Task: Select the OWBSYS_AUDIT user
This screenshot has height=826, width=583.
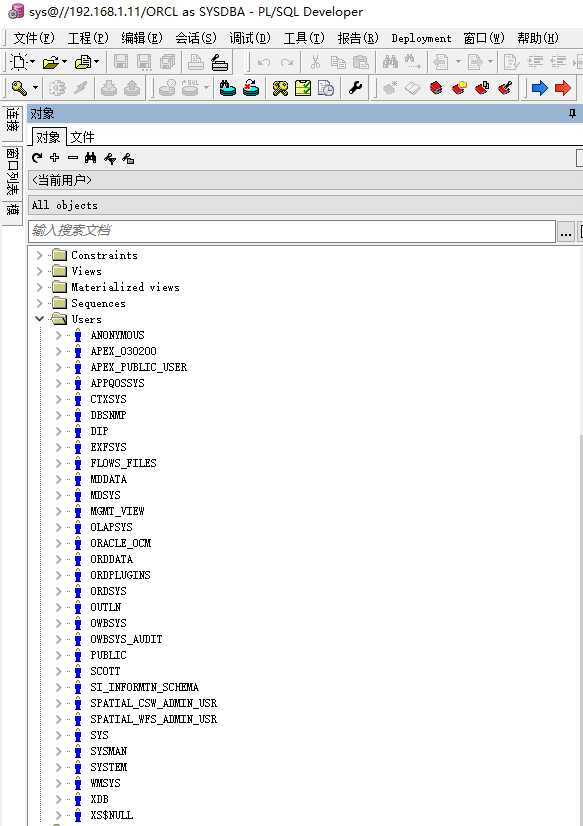Action: tap(126, 639)
